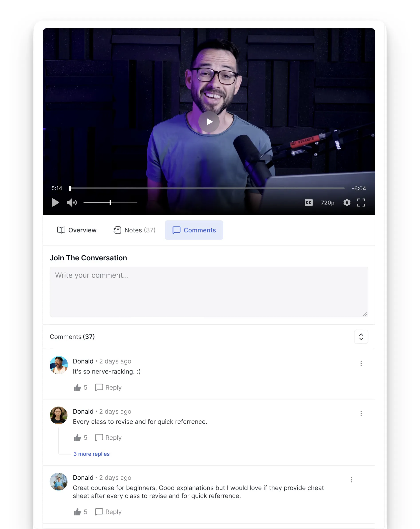The image size is (420, 529).
Task: Reply to the "Every class to revise" comment
Action: [108, 437]
